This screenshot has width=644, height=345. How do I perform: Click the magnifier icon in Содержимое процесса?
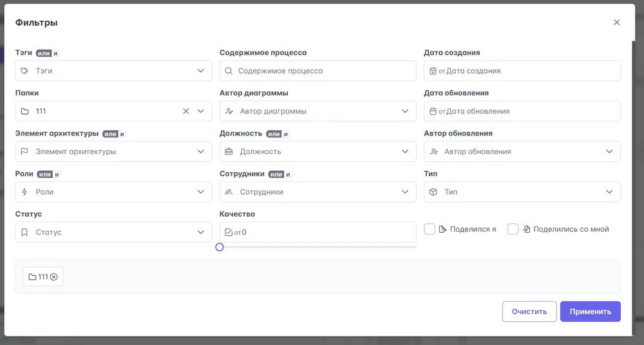pyautogui.click(x=229, y=71)
